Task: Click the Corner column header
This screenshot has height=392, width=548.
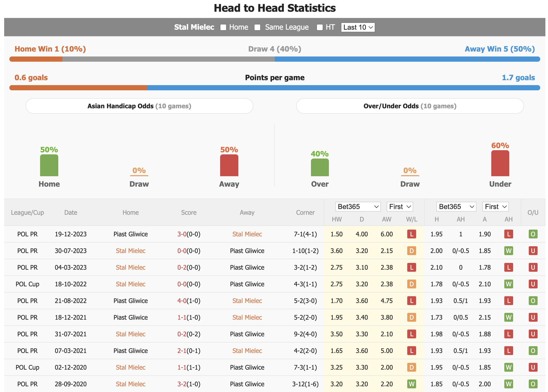Action: pyautogui.click(x=305, y=213)
